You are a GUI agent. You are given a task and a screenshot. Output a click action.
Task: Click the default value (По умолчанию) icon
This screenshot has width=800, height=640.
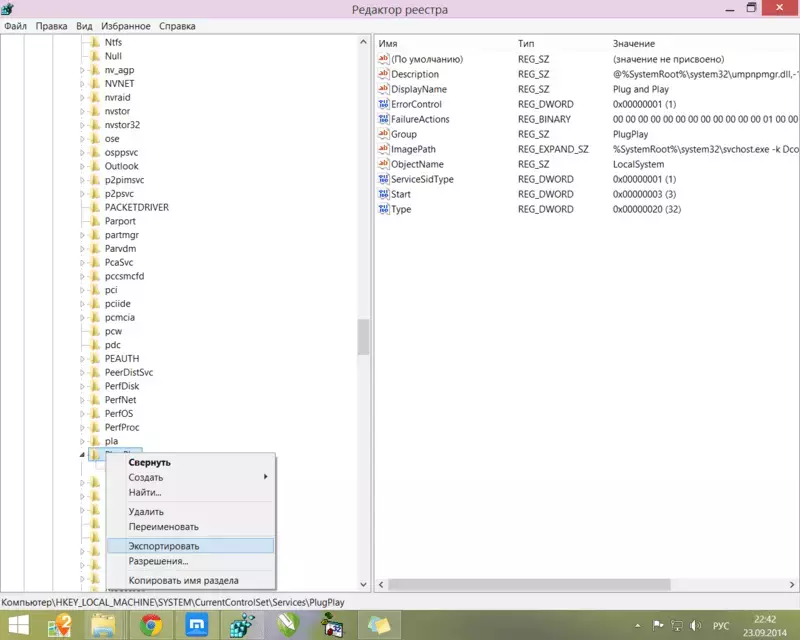click(383, 59)
